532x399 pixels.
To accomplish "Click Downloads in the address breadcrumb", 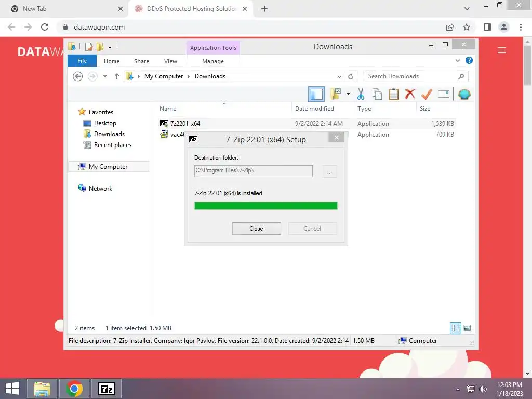I will click(x=210, y=76).
